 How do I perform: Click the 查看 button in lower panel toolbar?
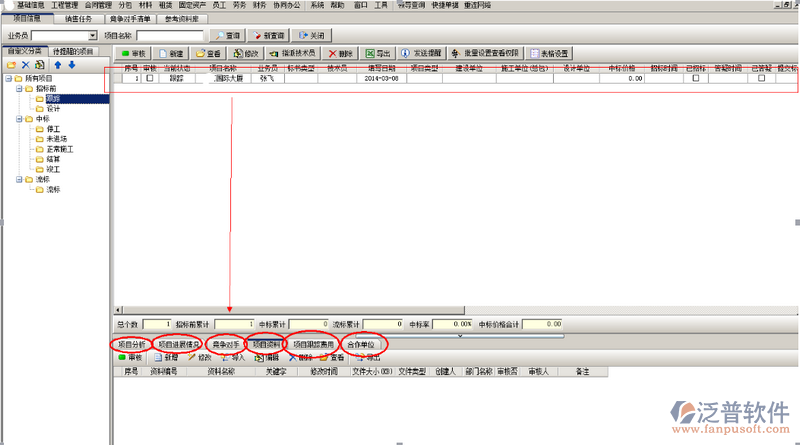click(332, 357)
